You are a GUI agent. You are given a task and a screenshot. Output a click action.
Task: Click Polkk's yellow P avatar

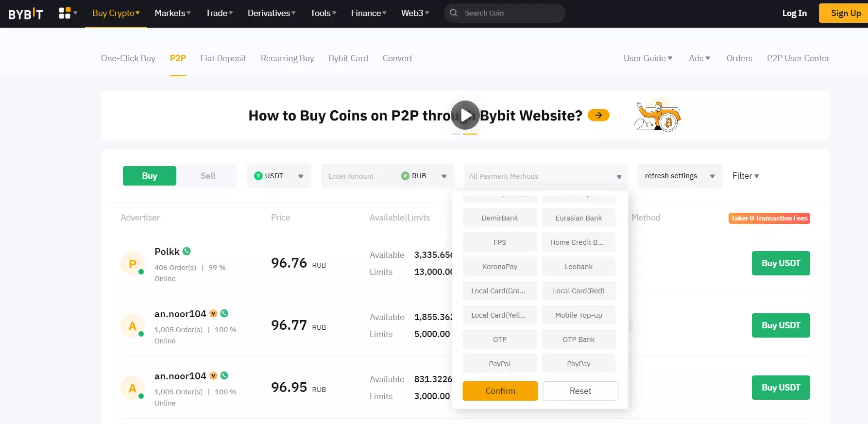132,264
